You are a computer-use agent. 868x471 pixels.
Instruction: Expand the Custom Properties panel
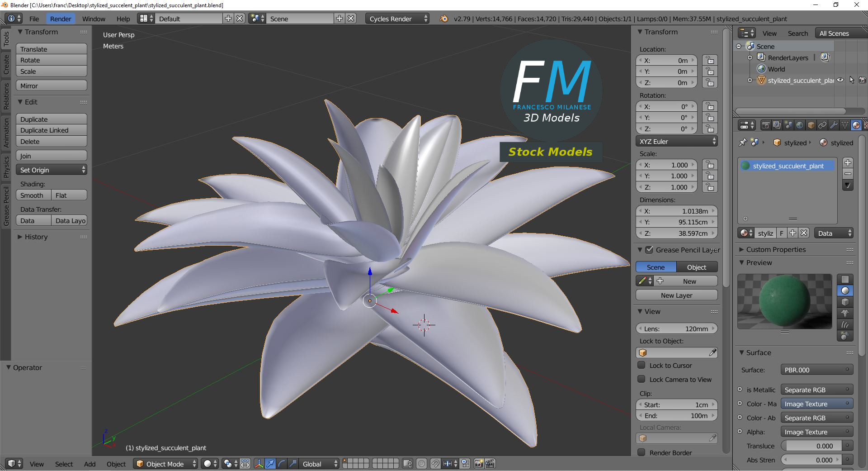tap(775, 249)
